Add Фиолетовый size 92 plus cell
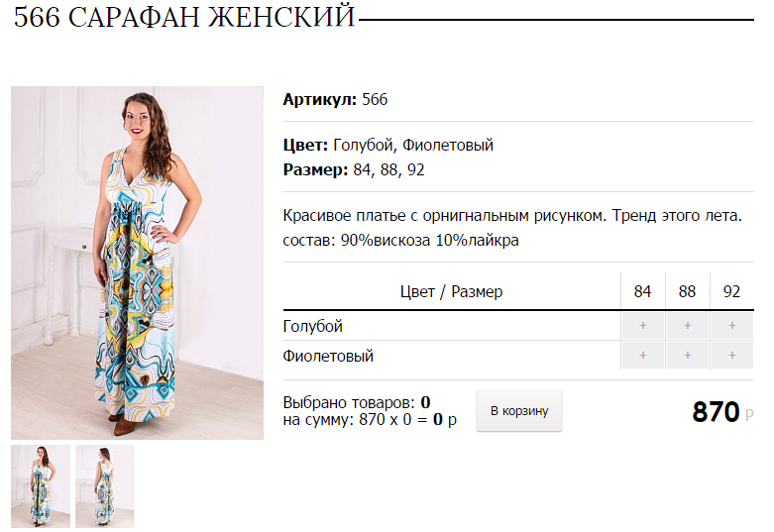The height and width of the screenshot is (532, 774). (732, 356)
